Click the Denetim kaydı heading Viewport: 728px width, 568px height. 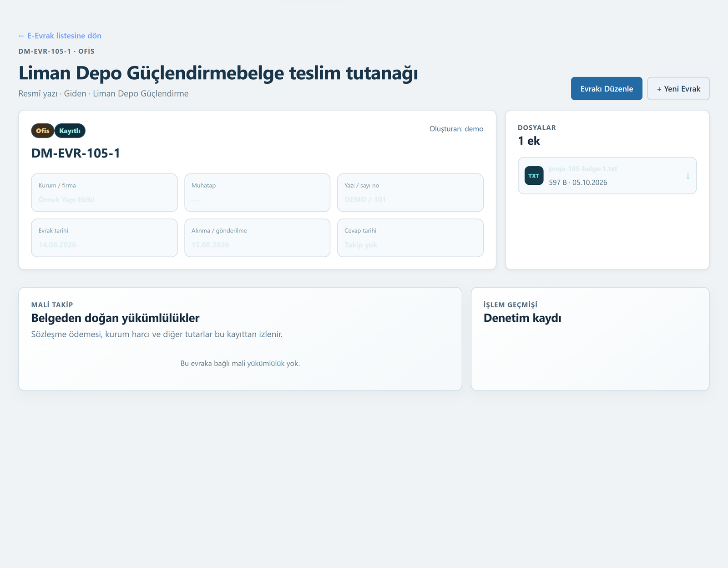pos(522,318)
